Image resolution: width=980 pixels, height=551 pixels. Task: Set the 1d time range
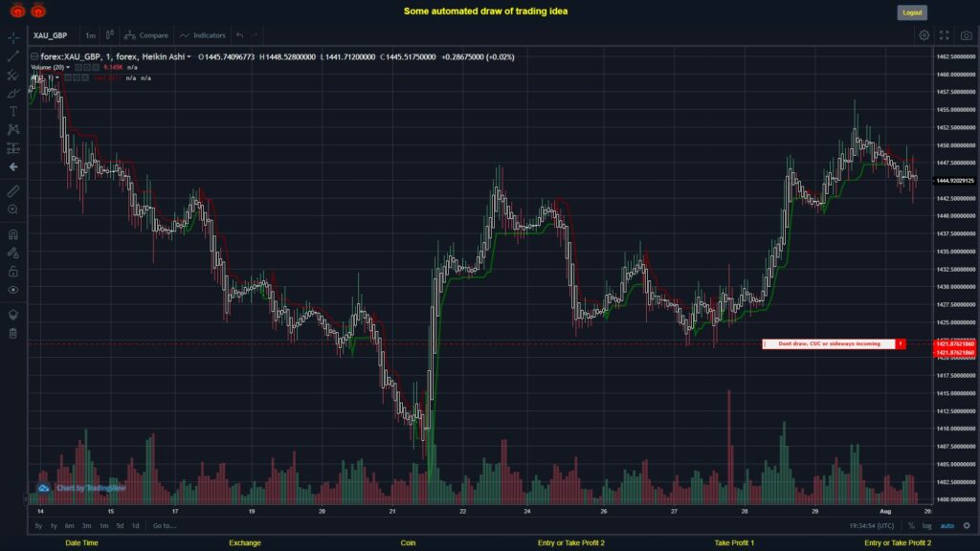[135, 526]
